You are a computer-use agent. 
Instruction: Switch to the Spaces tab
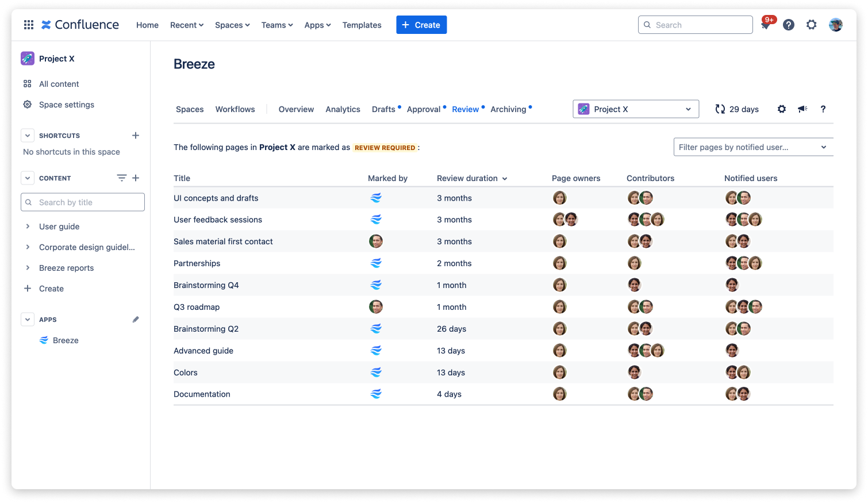tap(190, 109)
